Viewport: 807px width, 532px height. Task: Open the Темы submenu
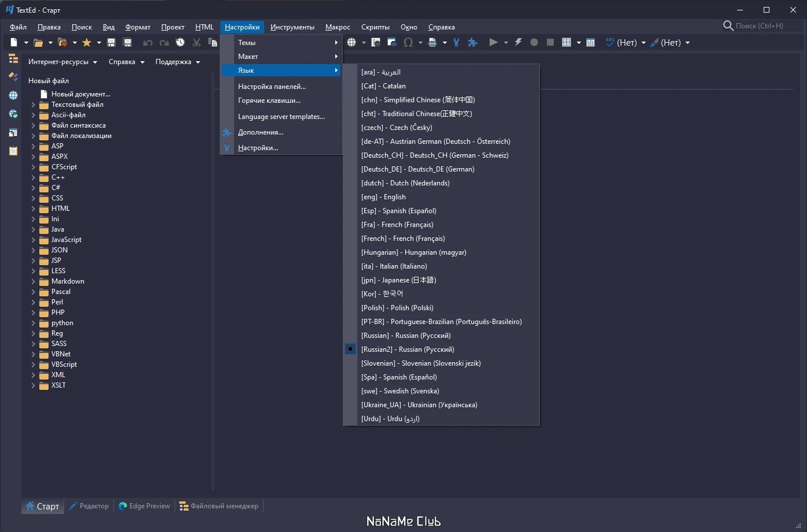point(281,42)
